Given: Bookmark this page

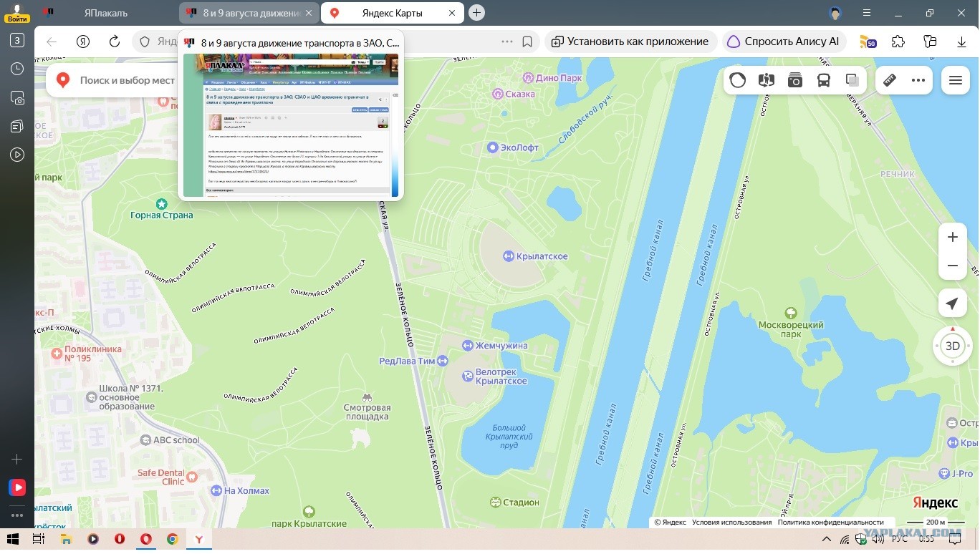Looking at the screenshot, I should coord(527,42).
